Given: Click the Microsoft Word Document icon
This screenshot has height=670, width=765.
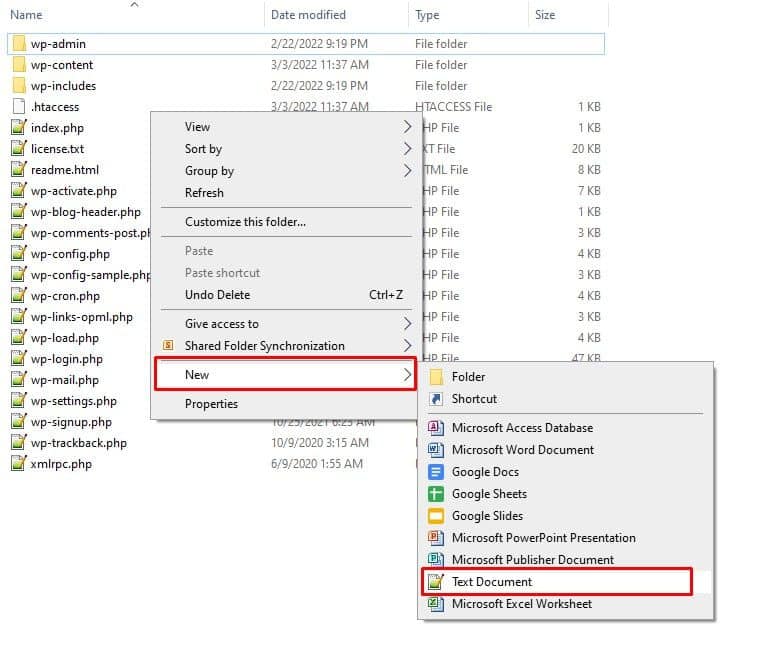Looking at the screenshot, I should pyautogui.click(x=435, y=450).
